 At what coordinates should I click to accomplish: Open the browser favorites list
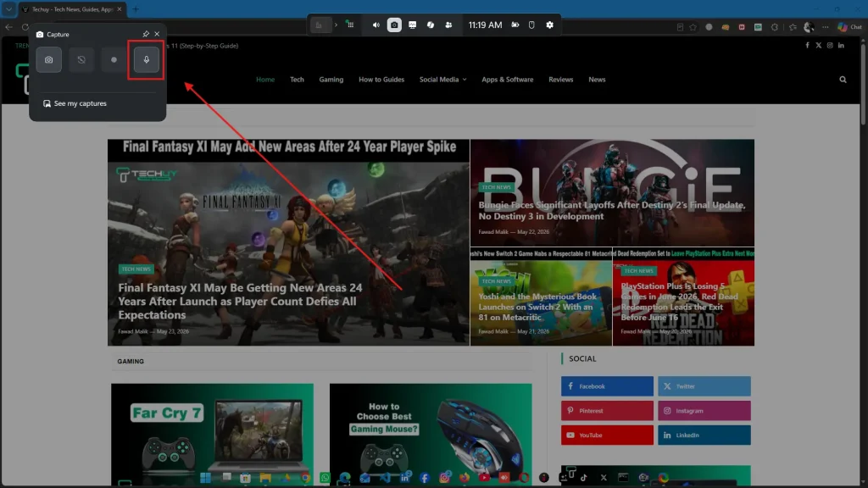coord(793,27)
